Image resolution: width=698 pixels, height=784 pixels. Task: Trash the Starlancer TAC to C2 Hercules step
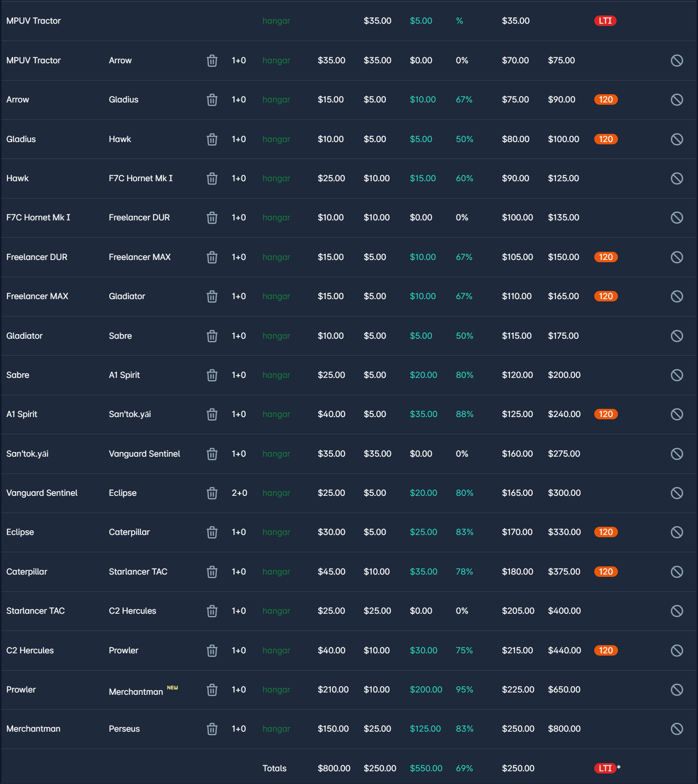click(x=212, y=611)
